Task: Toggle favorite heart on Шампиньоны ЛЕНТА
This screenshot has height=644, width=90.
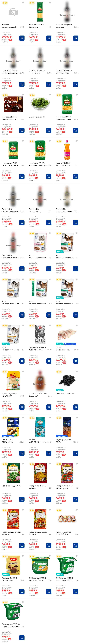Action: pos(23,418)
